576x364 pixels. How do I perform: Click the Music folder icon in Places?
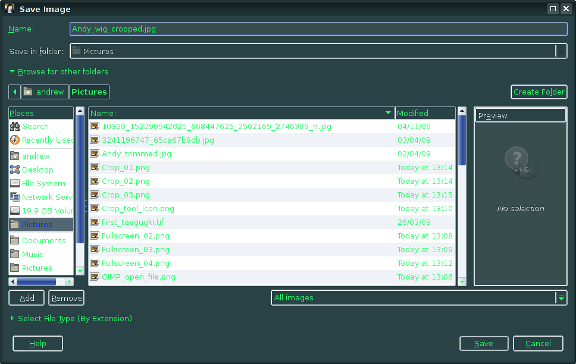coord(15,254)
